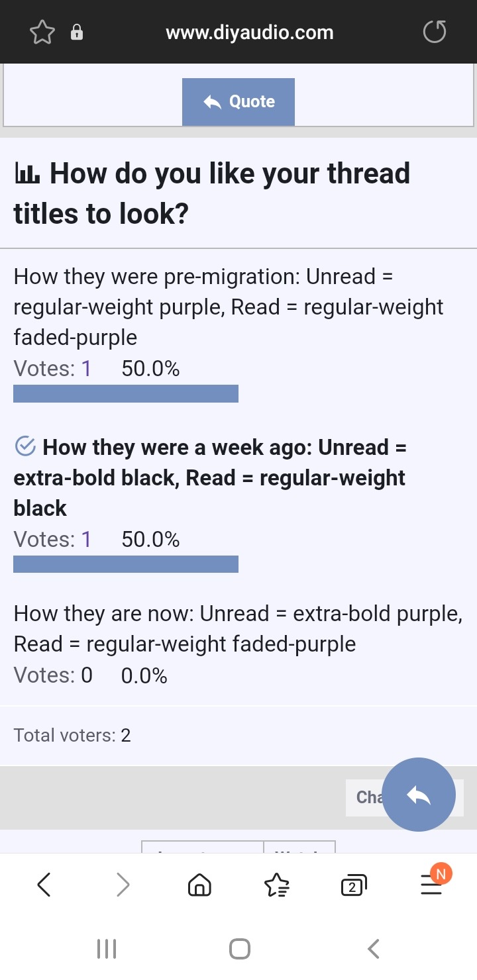
Task: Open browser hamburger menu with N badge
Action: [x=432, y=883]
